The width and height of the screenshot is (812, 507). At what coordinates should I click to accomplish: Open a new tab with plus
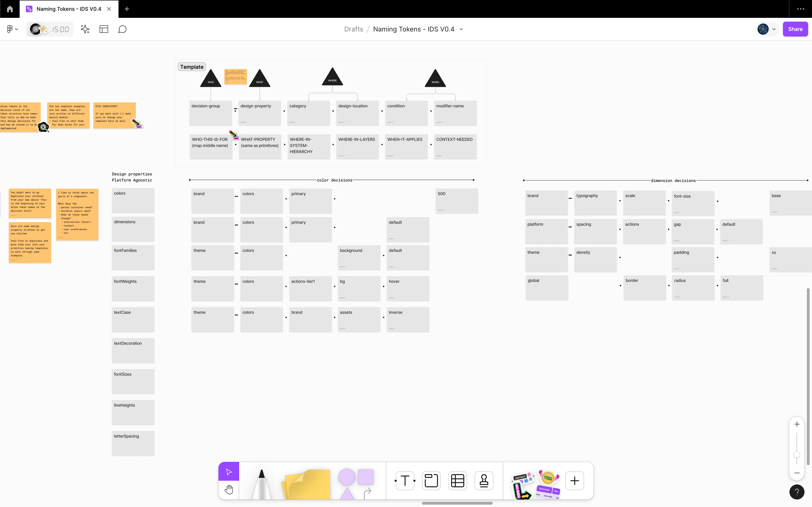coord(127,9)
